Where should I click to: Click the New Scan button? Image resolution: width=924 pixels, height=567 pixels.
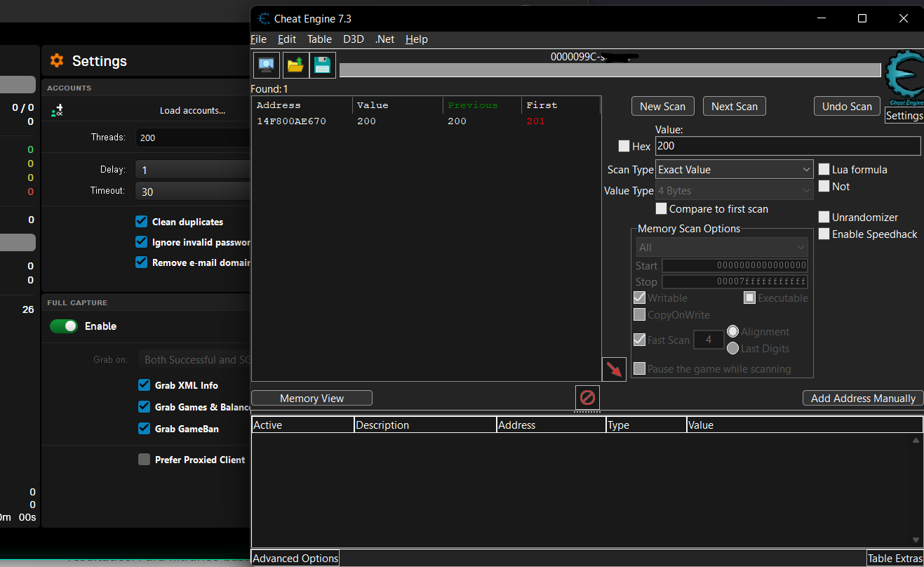click(663, 106)
